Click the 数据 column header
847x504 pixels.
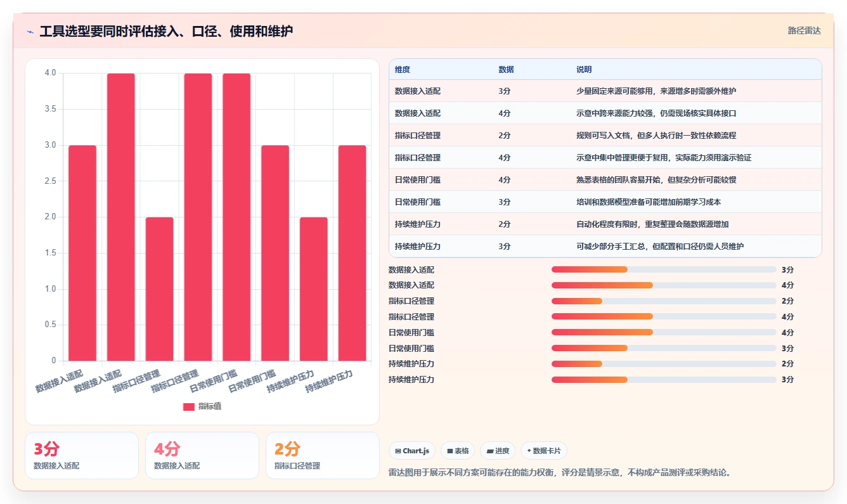(x=506, y=70)
